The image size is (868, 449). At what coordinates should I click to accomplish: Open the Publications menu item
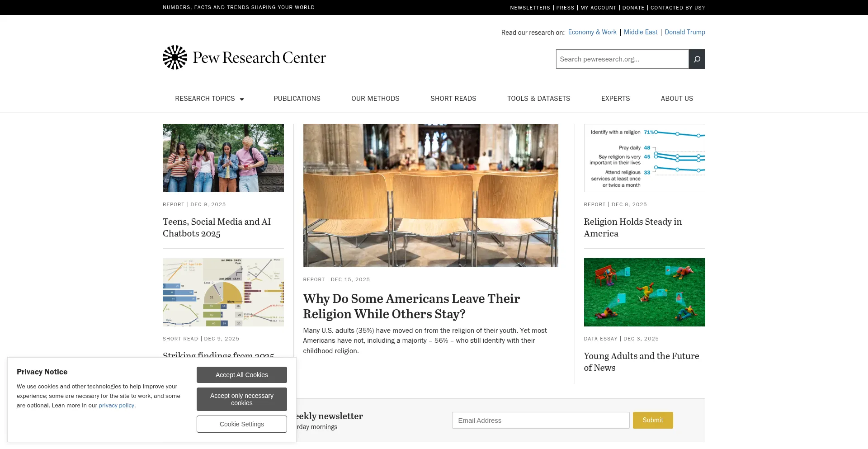click(297, 99)
